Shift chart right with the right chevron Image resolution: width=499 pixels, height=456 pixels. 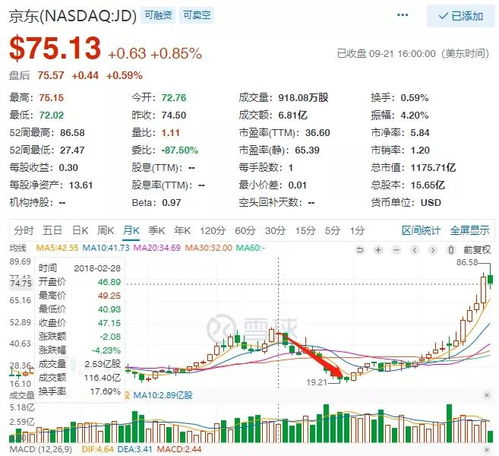pos(433,250)
